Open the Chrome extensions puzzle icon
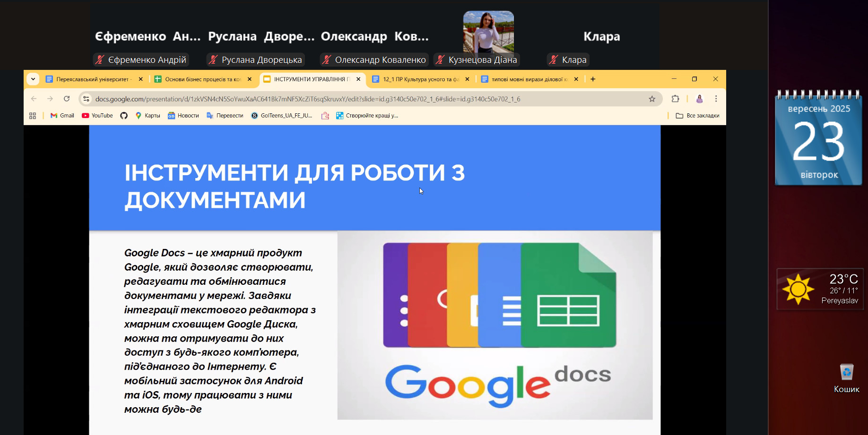This screenshot has width=868, height=435. point(675,99)
